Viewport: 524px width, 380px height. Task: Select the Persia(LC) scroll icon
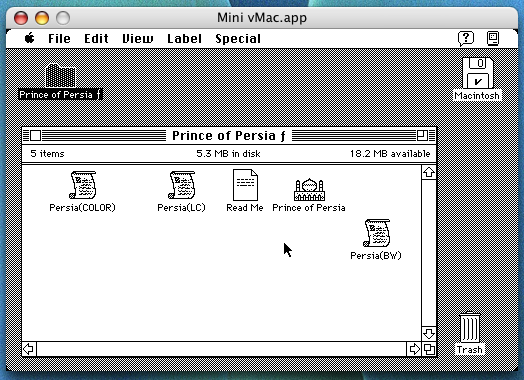coord(181,185)
